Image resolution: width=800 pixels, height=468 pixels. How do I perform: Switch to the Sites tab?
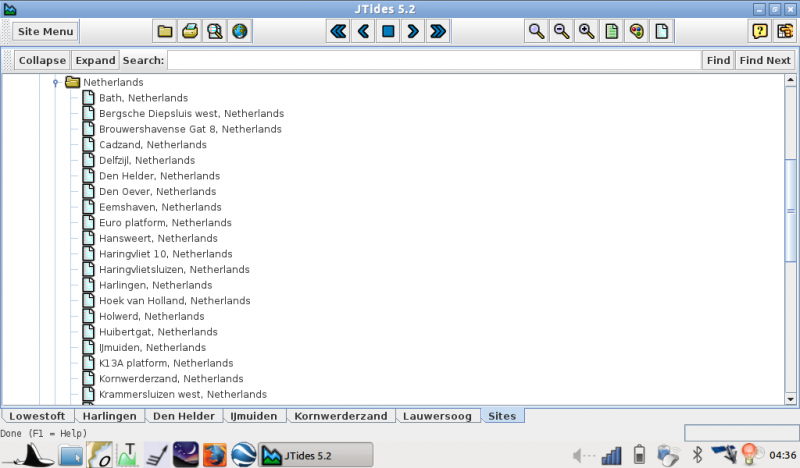pyautogui.click(x=502, y=415)
